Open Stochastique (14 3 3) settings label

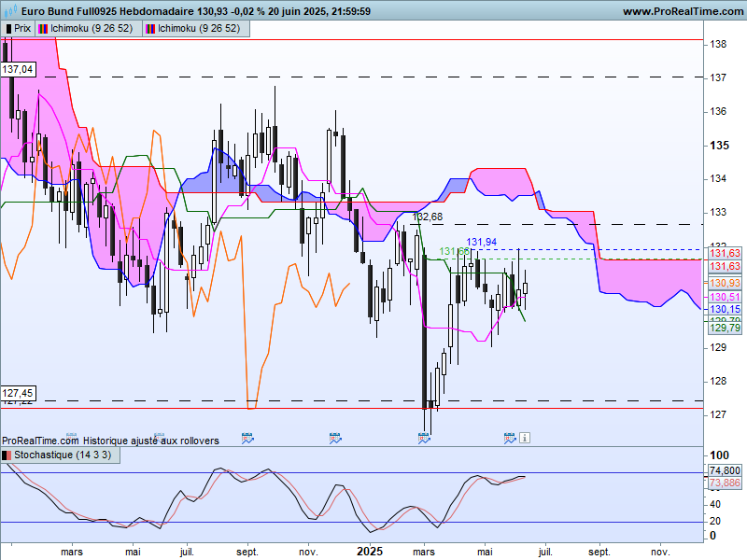click(x=63, y=455)
